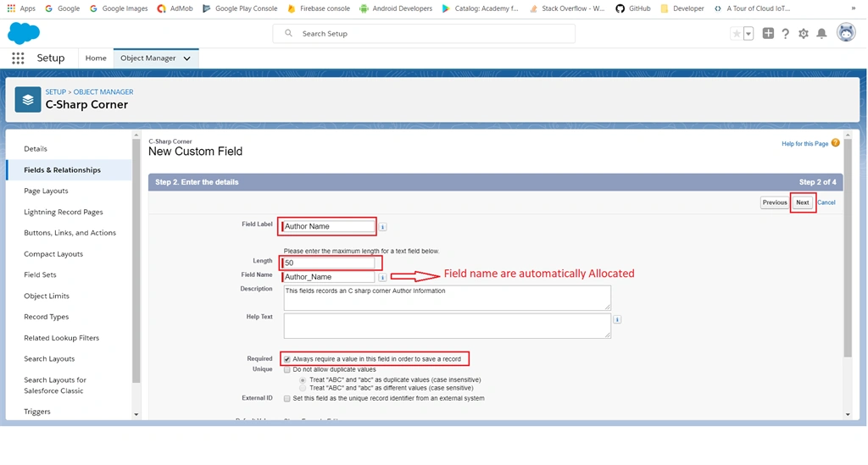Screen dimensions: 868x465
Task: Click the Object Manager layers icon
Action: coord(28,100)
